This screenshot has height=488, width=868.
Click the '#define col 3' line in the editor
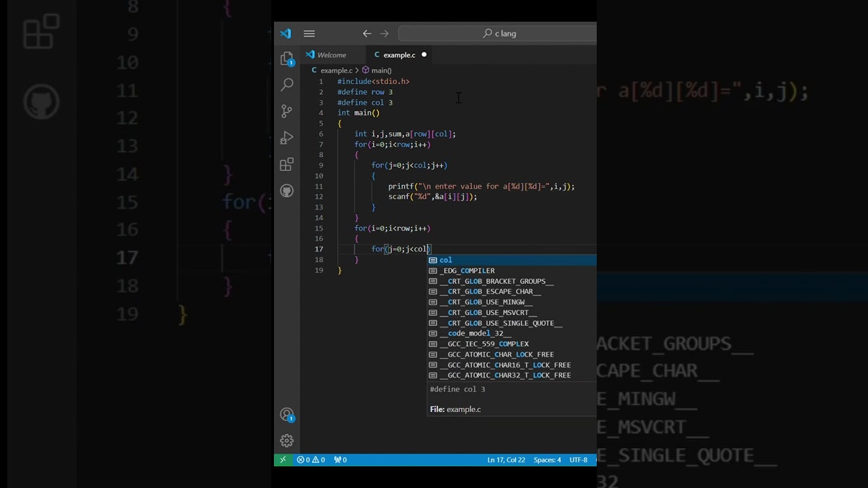coord(365,102)
